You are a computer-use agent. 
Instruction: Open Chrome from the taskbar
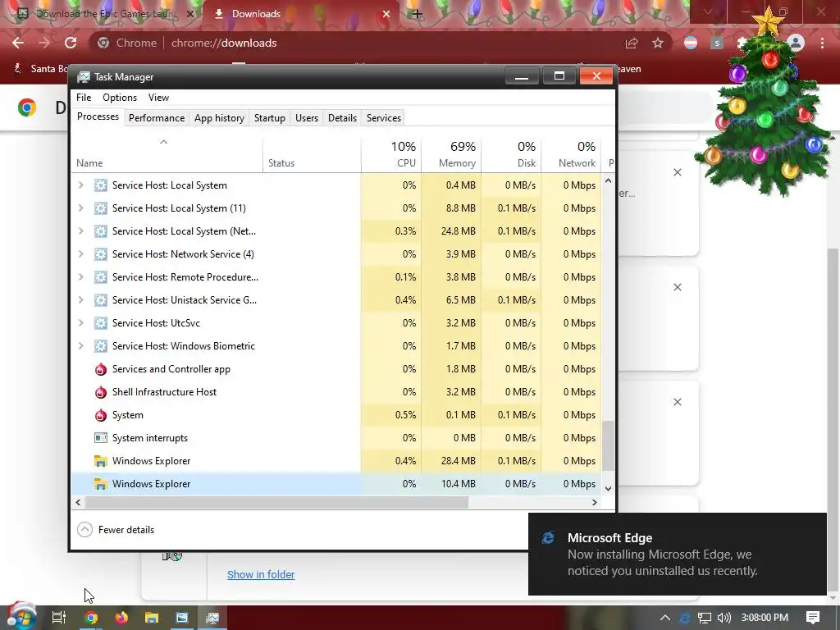(x=90, y=618)
